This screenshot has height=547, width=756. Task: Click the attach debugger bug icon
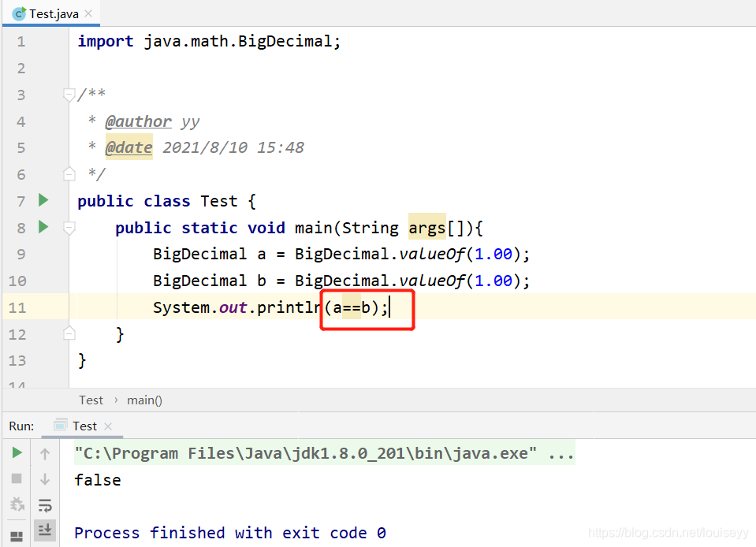coord(17,504)
